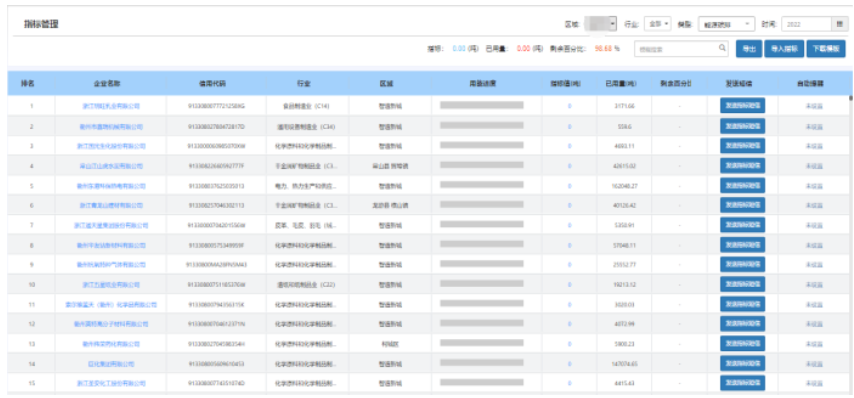Open company name link in rank 5 row
Image resolution: width=854 pixels, height=398 pixels.
point(111,186)
